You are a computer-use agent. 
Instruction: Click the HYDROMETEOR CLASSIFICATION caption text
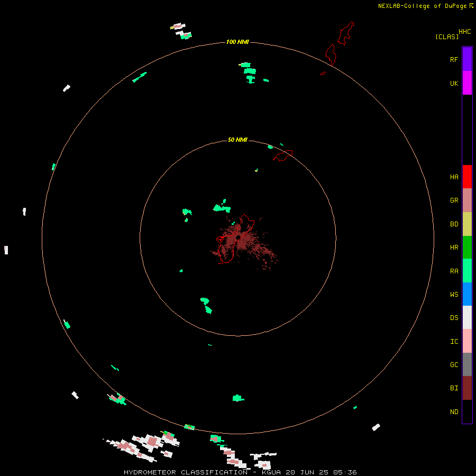pos(186,472)
